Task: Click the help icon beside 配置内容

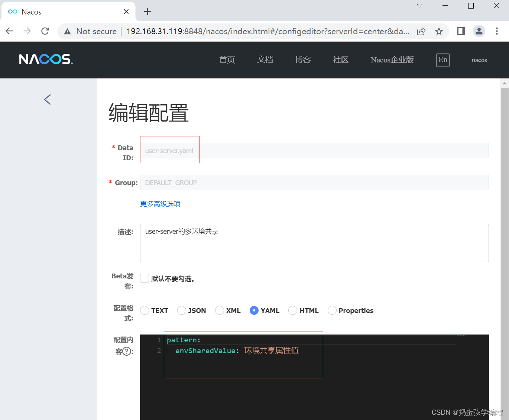Action: click(127, 351)
